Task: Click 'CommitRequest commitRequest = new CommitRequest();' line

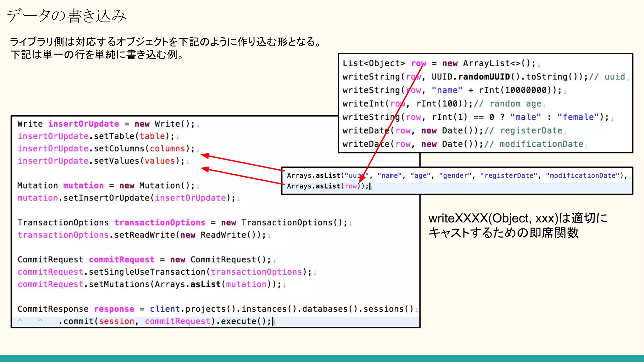Action: 144,260
